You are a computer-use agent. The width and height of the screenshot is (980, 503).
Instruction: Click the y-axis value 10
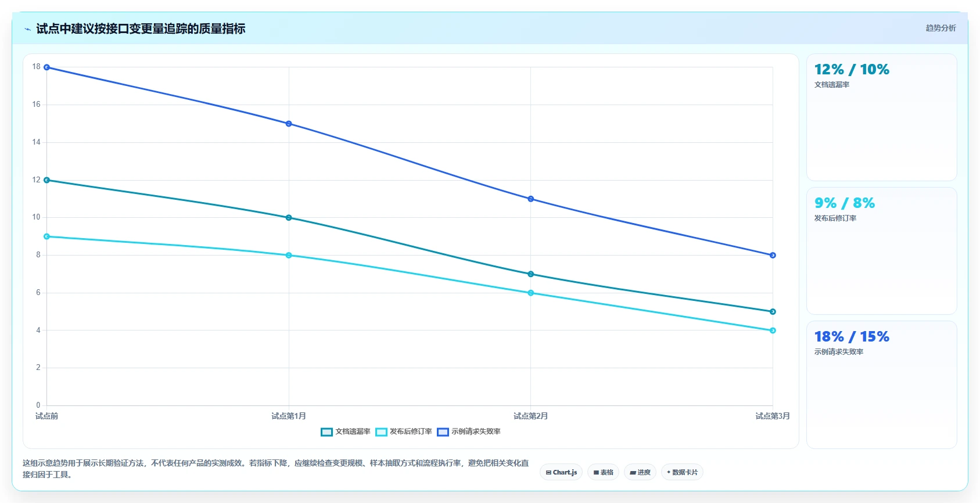point(37,217)
